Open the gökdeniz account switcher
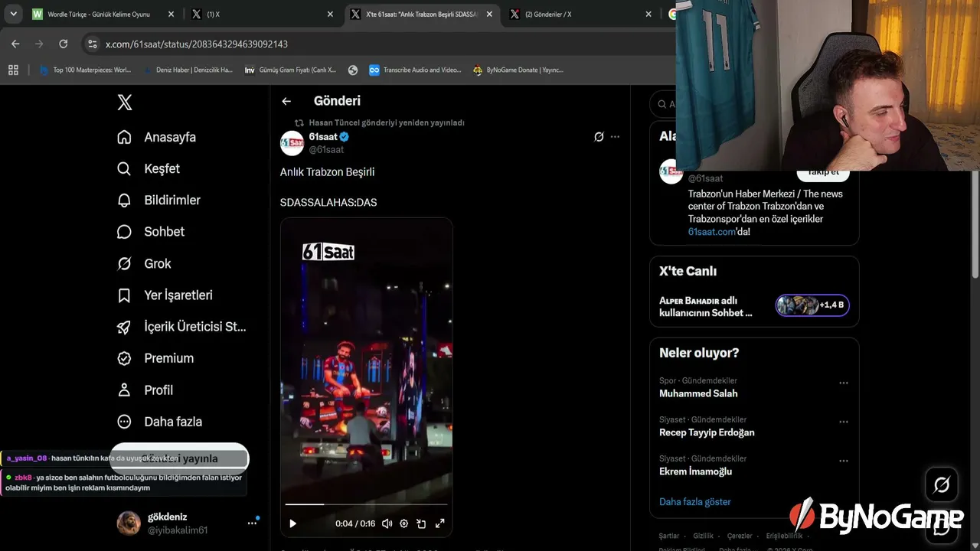 188,523
